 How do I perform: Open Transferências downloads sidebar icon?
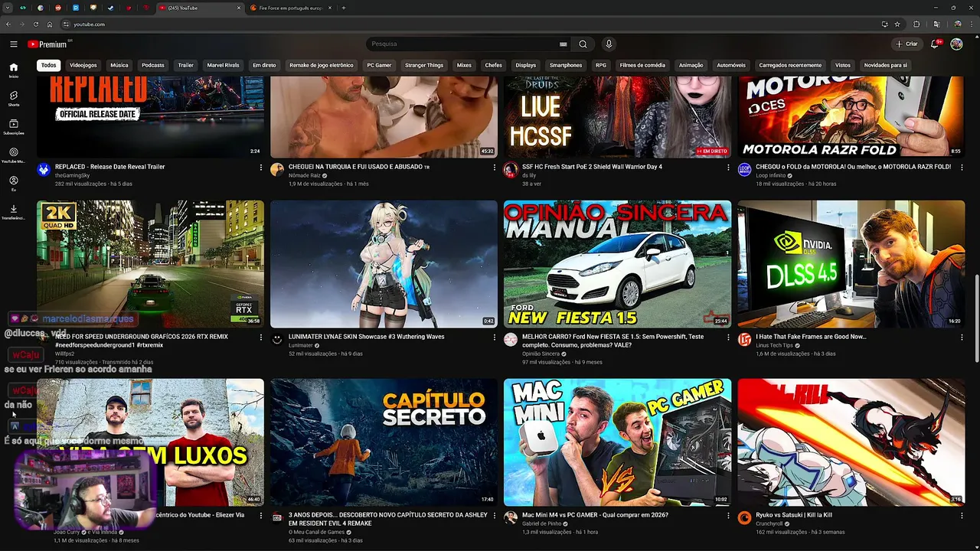click(x=13, y=212)
